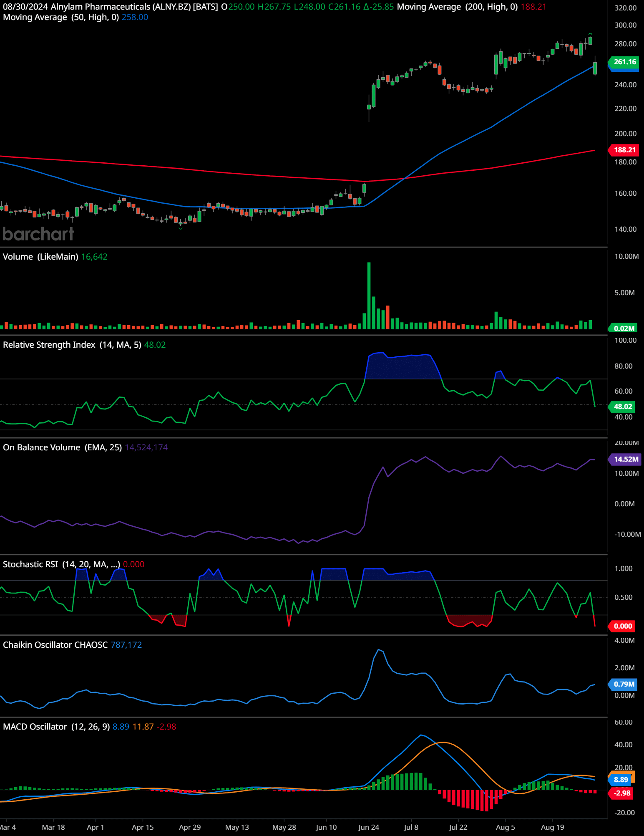Screen dimensions: 644x836
Task: Select the open price O250.00 in header
Action: coord(238,7)
